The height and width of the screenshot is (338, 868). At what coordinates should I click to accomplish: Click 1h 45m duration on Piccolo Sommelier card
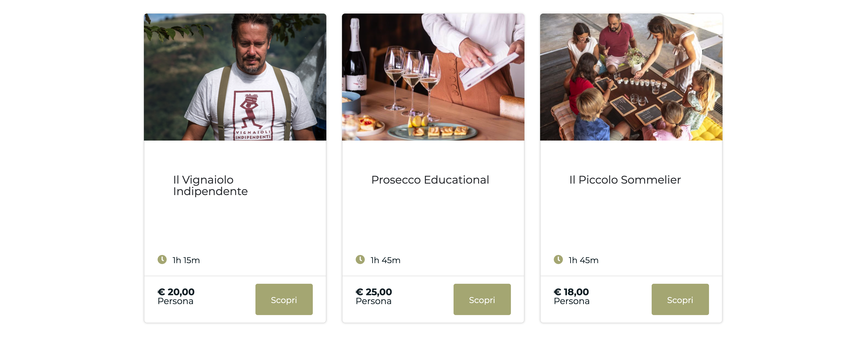584,260
